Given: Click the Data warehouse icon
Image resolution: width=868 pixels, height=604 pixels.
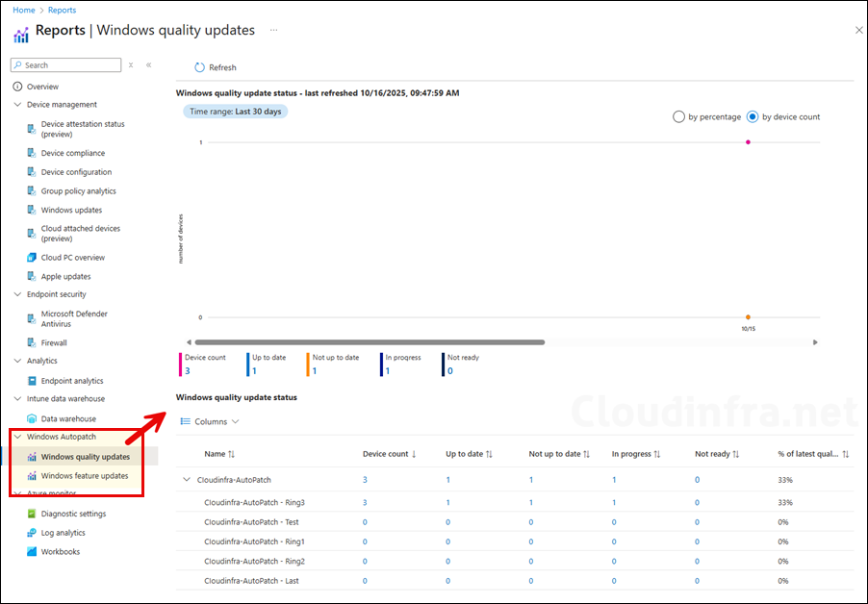Looking at the screenshot, I should [32, 419].
